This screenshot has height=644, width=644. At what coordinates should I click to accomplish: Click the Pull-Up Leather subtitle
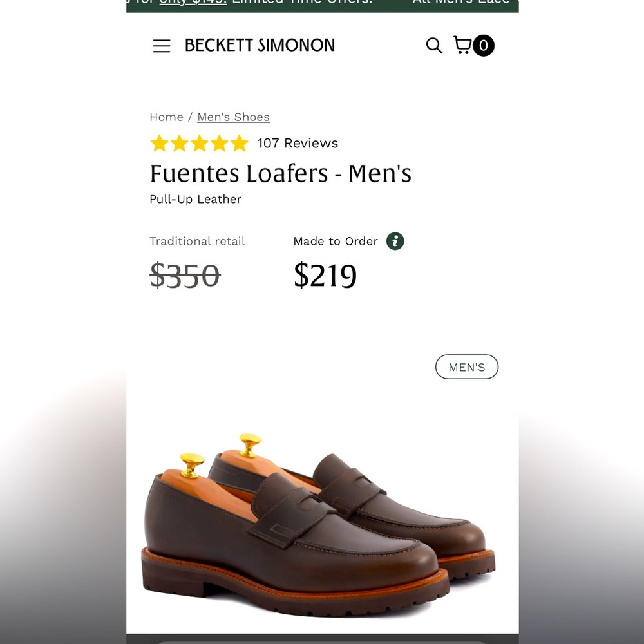pos(195,200)
